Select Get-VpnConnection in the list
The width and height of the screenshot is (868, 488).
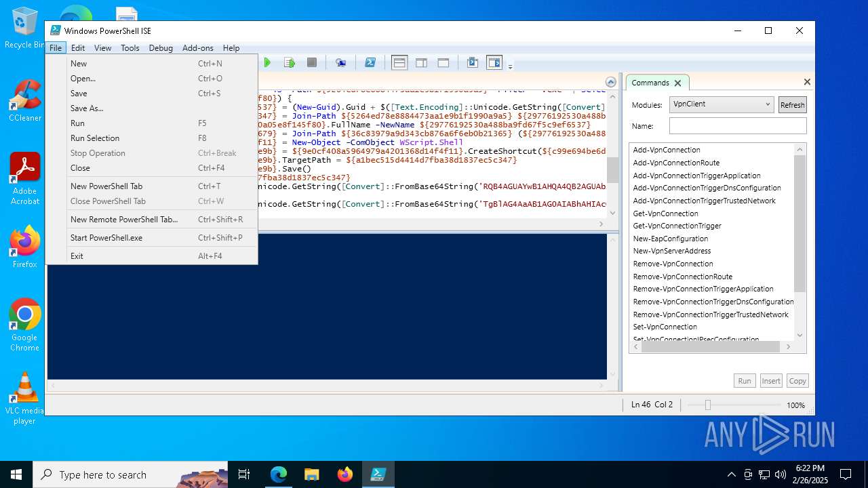(x=665, y=213)
